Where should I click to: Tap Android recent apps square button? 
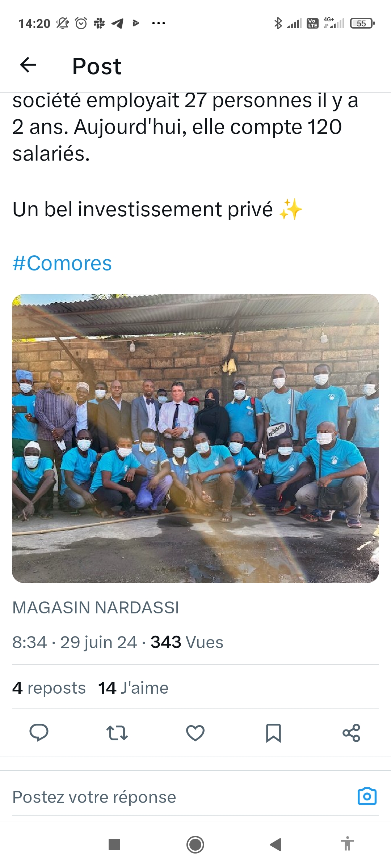114,844
